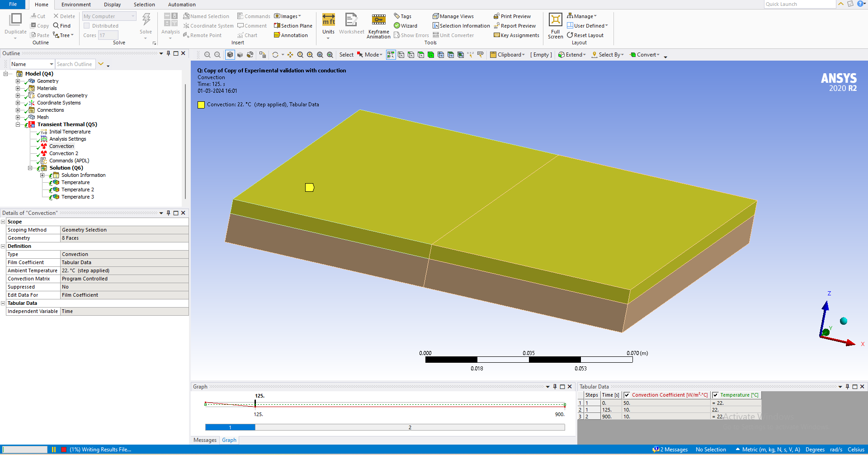This screenshot has height=455, width=868.
Task: Open the Select By dropdown
Action: click(608, 55)
